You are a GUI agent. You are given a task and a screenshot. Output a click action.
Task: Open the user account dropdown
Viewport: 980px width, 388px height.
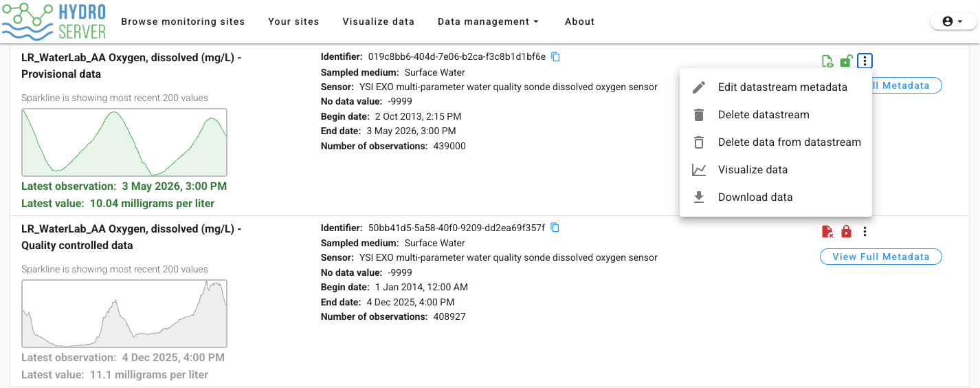[953, 21]
